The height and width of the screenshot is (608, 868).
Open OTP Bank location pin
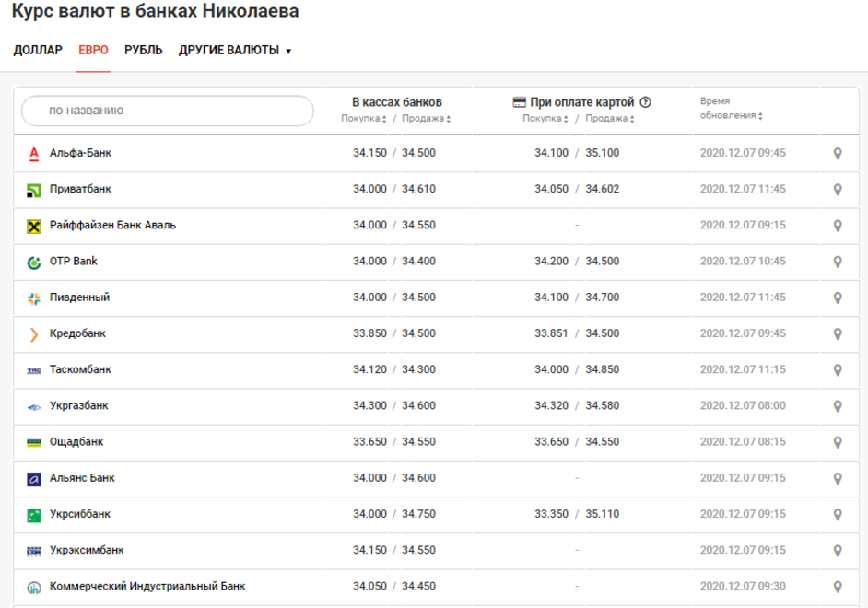point(838,262)
